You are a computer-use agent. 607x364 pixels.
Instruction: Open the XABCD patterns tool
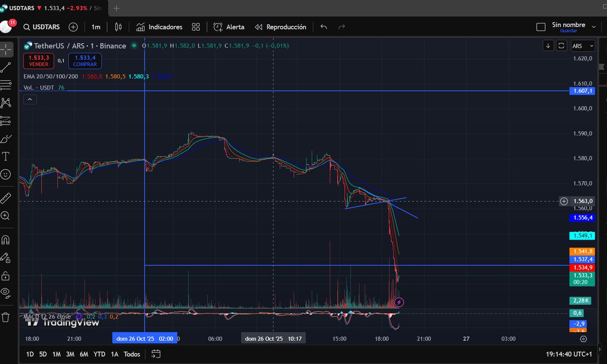coord(6,103)
